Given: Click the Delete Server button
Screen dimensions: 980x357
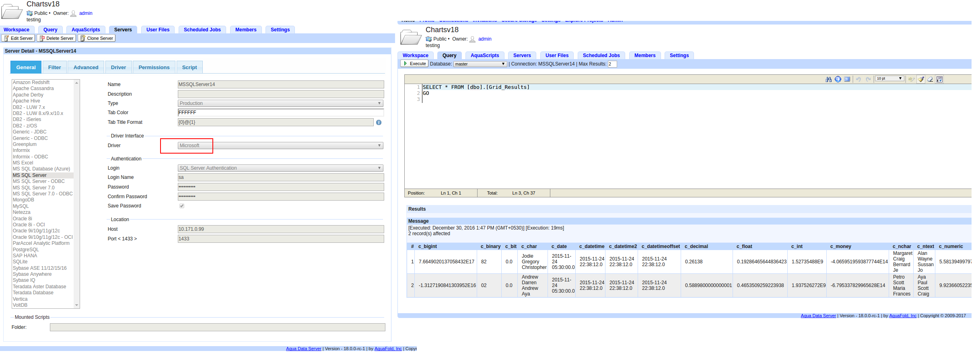Looking at the screenshot, I should click(x=56, y=39).
